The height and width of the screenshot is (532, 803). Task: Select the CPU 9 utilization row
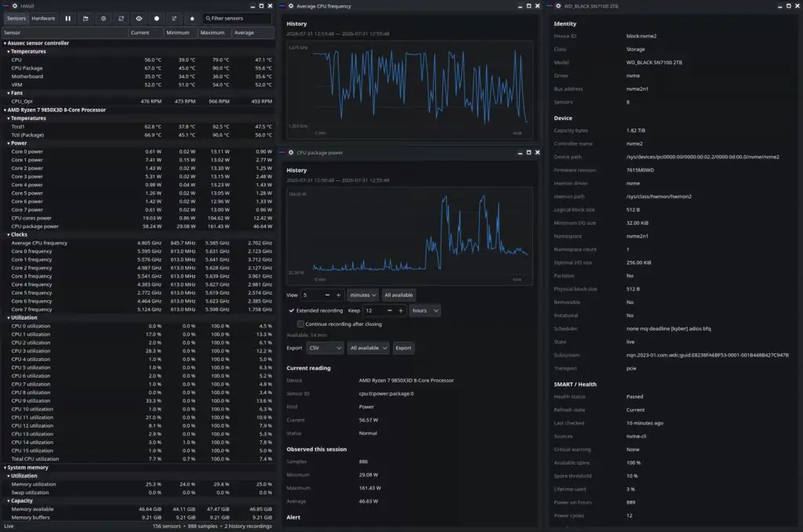click(x=138, y=400)
